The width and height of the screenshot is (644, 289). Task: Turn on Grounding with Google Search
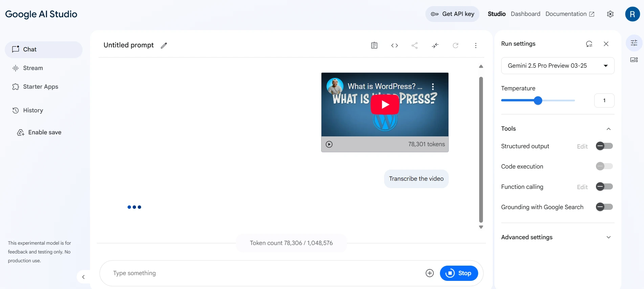(604, 207)
